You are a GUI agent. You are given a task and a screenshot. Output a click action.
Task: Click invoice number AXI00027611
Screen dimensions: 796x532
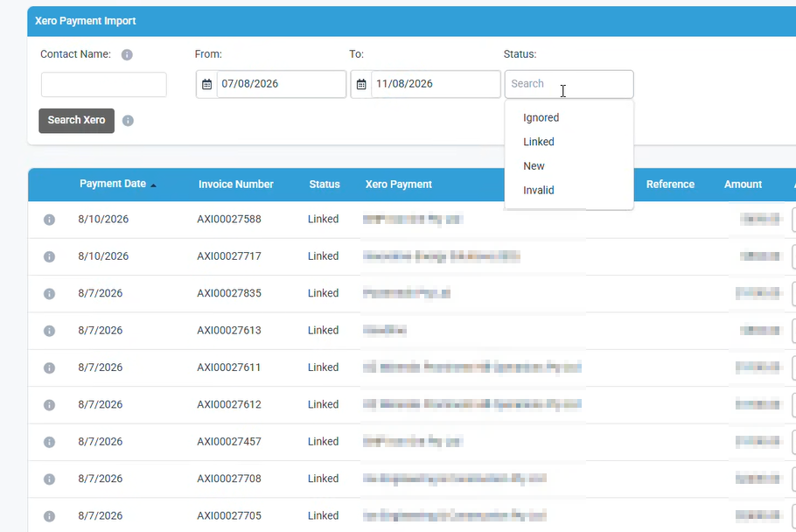tap(229, 367)
